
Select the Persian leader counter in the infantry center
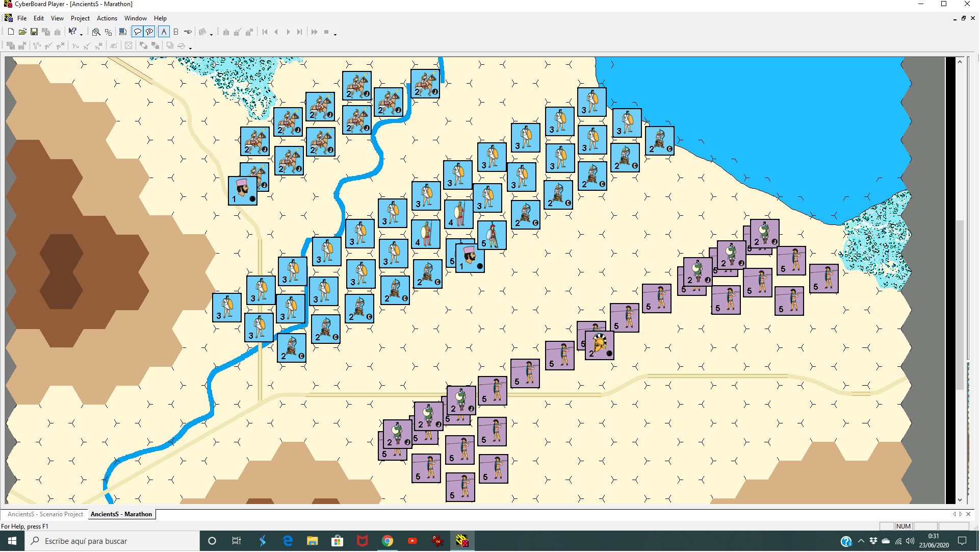click(x=470, y=258)
